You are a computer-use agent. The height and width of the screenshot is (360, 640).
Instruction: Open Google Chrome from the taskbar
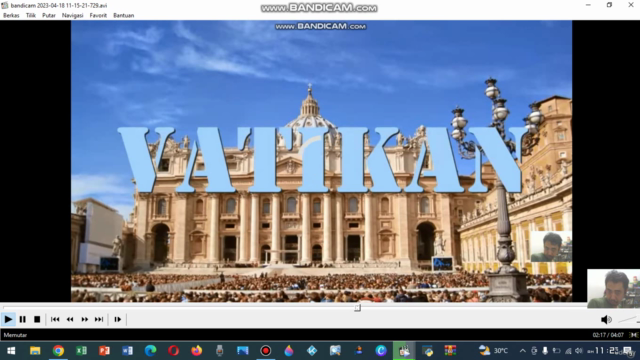(58, 351)
